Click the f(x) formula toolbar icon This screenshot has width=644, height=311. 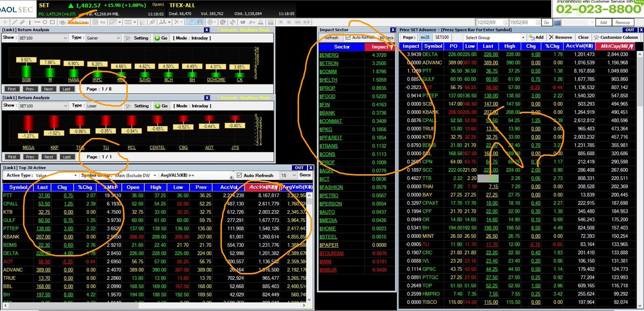click(x=252, y=22)
